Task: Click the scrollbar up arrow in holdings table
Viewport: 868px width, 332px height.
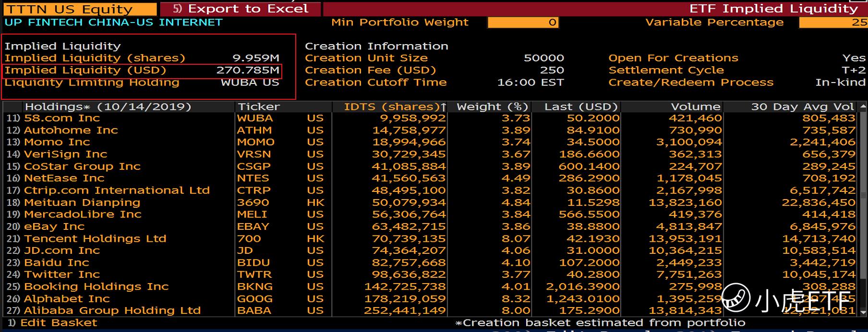Action: tap(863, 106)
